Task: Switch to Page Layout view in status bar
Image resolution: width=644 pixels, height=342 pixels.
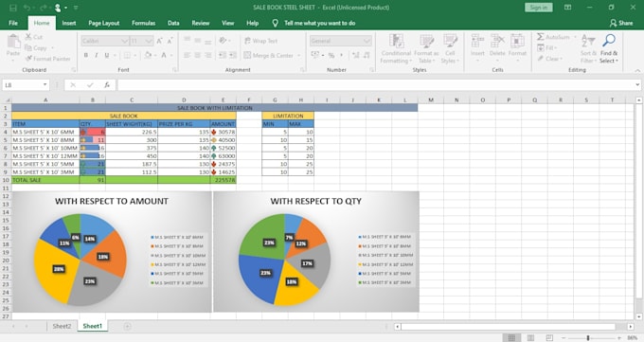Action: coord(530,337)
